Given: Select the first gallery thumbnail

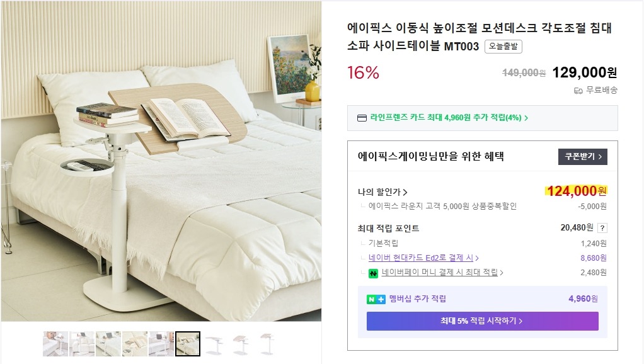Looking at the screenshot, I should (x=55, y=344).
